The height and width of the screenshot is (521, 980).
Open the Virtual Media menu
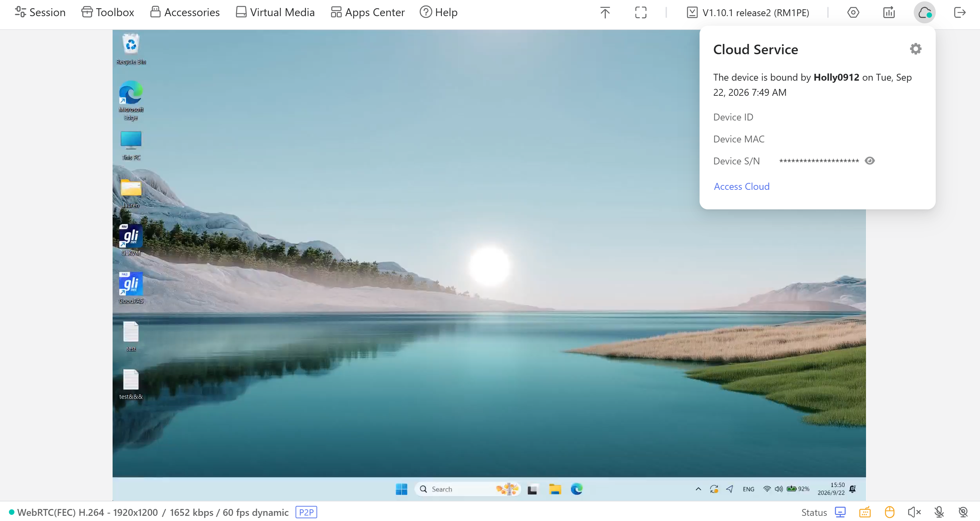[275, 12]
